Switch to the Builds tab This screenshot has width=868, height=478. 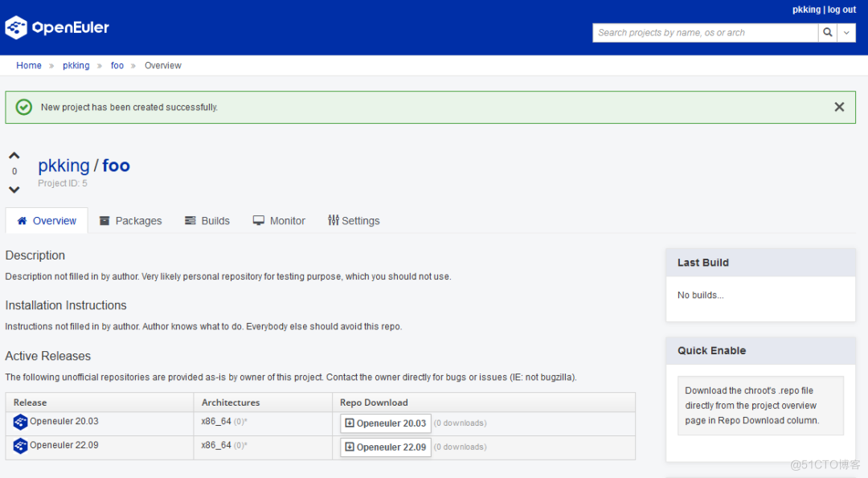[207, 221]
